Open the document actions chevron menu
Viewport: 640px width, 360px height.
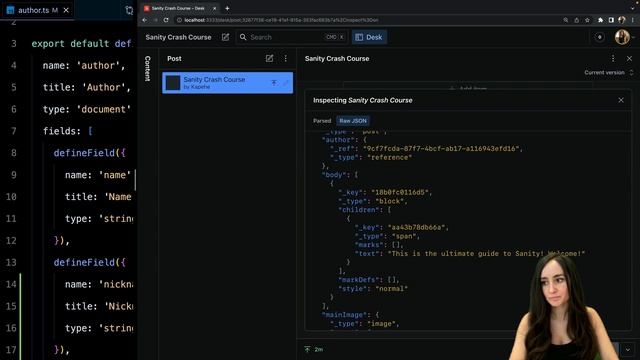tap(628, 349)
